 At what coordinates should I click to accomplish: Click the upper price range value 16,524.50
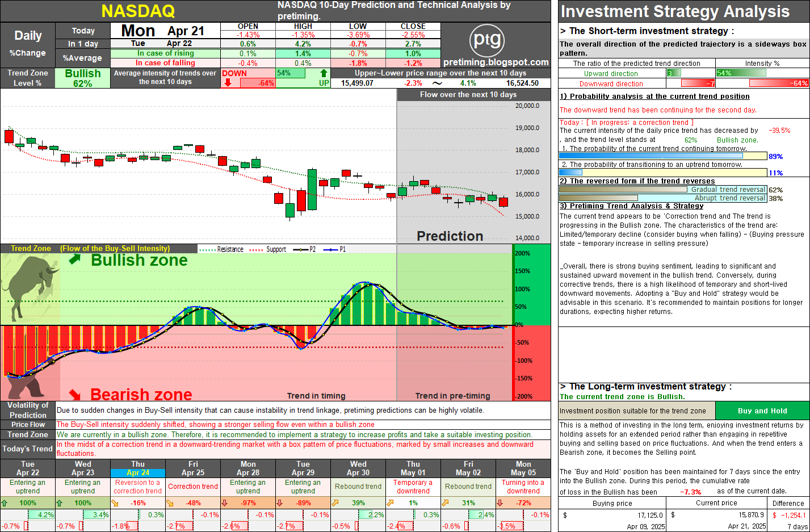[x=522, y=83]
